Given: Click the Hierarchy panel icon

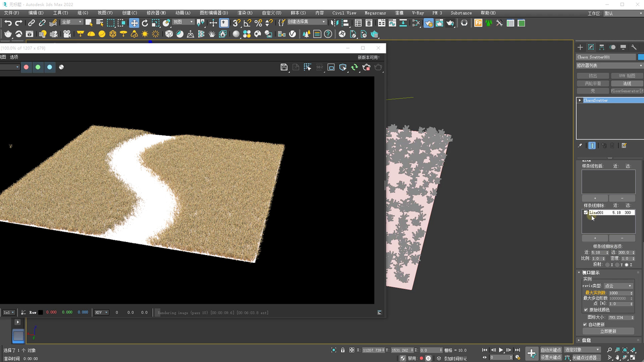Looking at the screenshot, I should pos(601,47).
